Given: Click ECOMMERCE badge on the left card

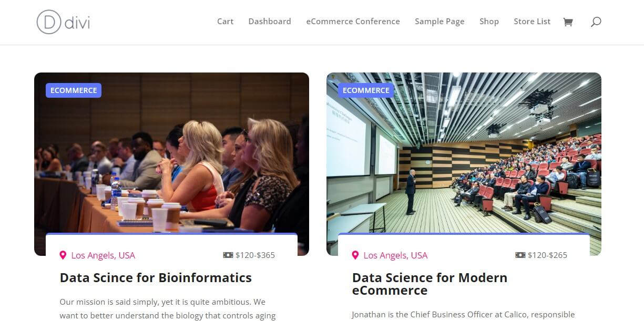Looking at the screenshot, I should (x=74, y=90).
